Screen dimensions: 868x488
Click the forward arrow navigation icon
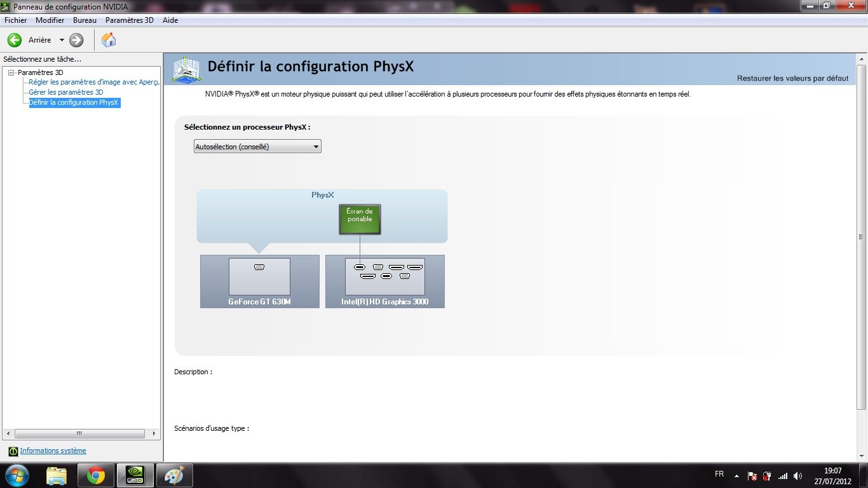click(76, 40)
